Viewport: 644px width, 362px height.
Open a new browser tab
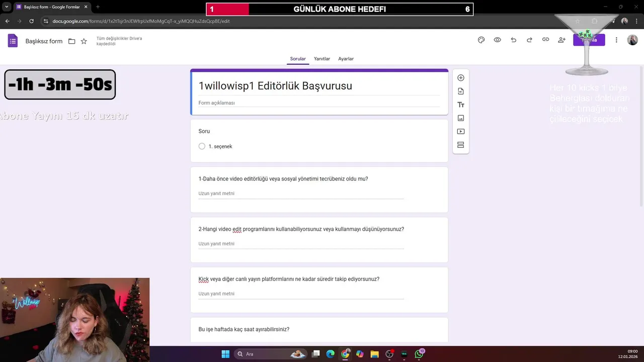[x=98, y=7]
